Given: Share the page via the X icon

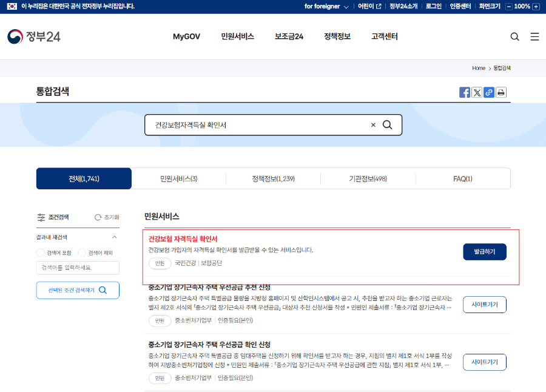Looking at the screenshot, I should tap(477, 92).
